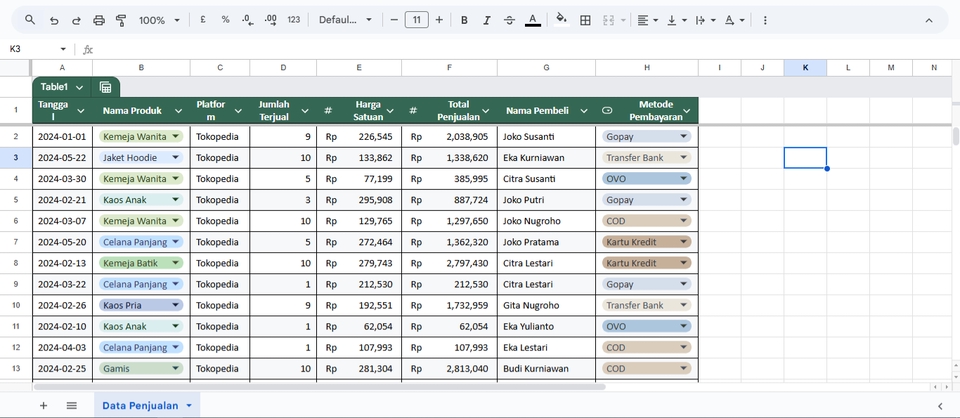Open the Default font dropdown
This screenshot has width=960, height=418.
click(345, 20)
